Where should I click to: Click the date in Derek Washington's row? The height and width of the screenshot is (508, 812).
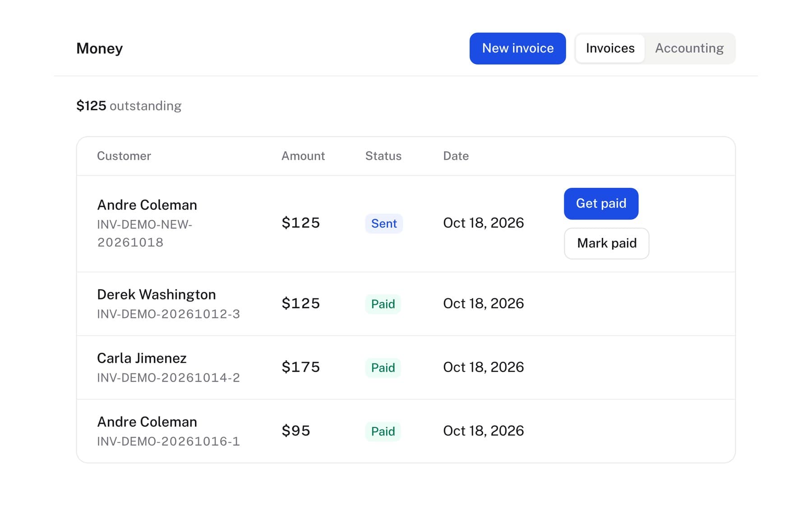[x=484, y=303]
